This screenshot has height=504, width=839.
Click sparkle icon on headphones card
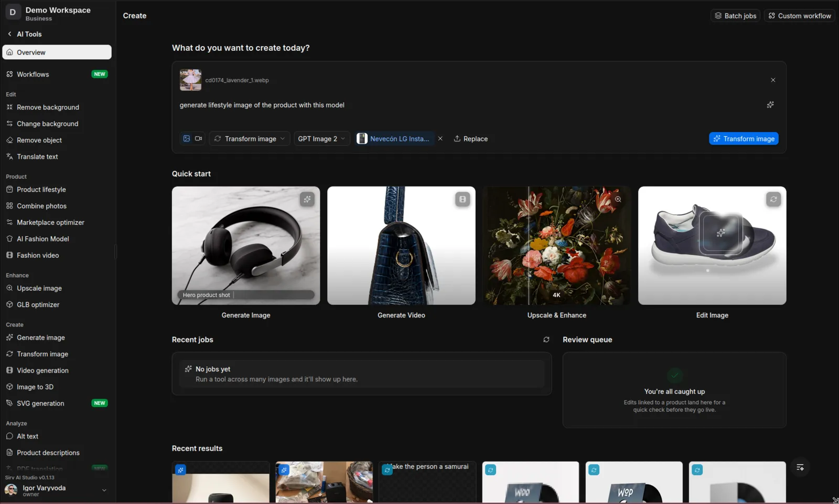(307, 199)
